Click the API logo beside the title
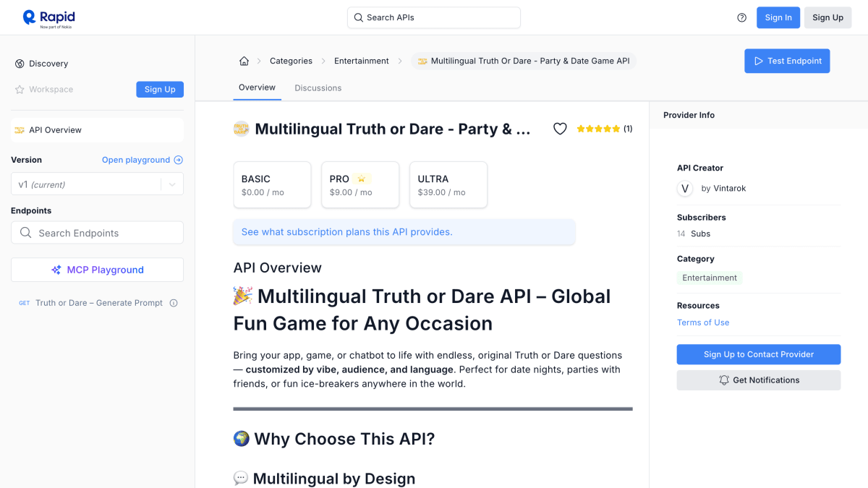Screen dimensions: 868x488 coord(241,129)
